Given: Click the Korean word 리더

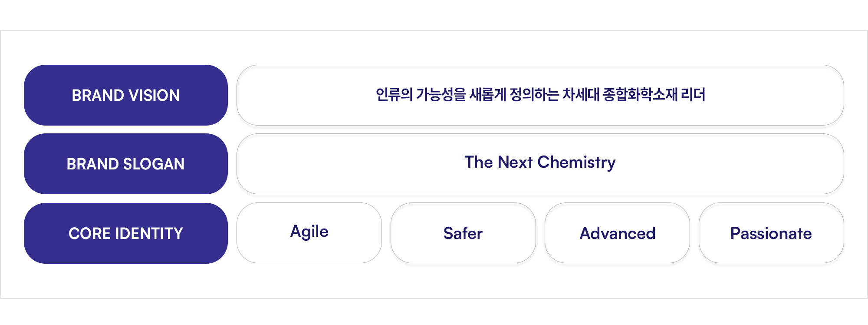Looking at the screenshot, I should tap(693, 94).
